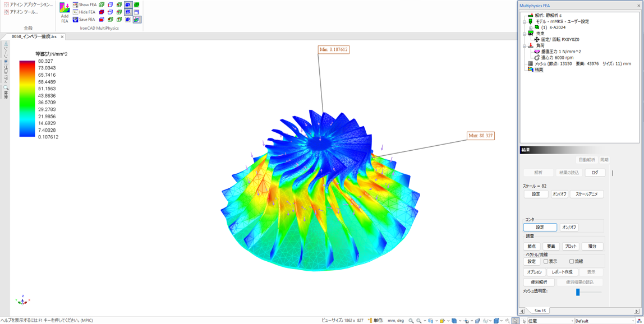This screenshot has width=644, height=324.
Task: Expand the s-A2024 model tree node
Action: [x=531, y=27]
